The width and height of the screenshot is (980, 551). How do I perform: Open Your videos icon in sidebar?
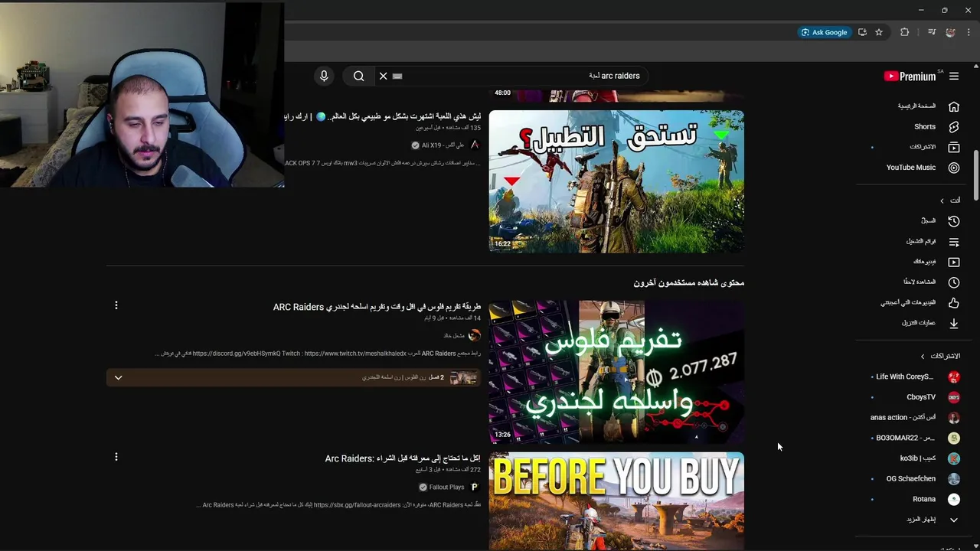[x=954, y=262]
